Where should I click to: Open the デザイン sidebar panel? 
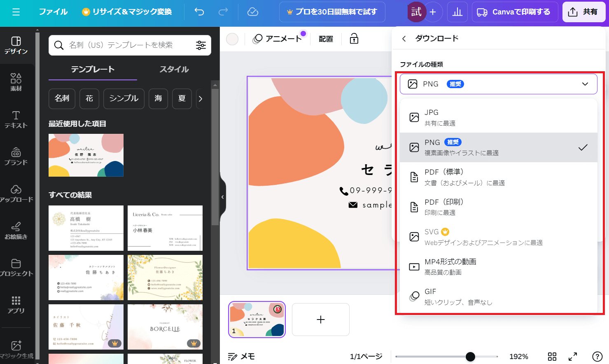16,45
